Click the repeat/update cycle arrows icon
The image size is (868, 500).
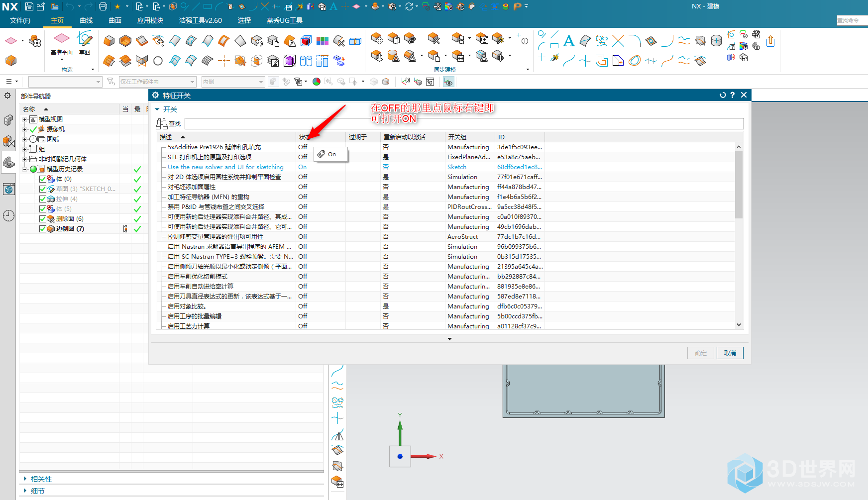(409, 6)
